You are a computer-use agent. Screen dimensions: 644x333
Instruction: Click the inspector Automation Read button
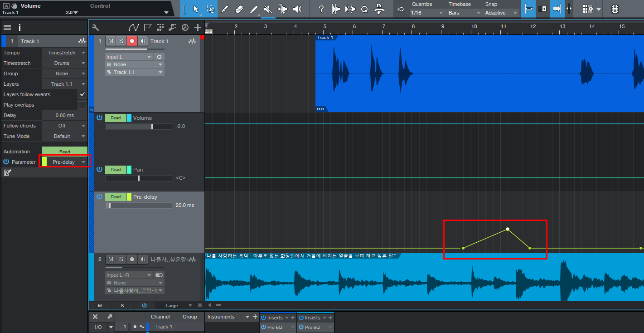coord(64,152)
